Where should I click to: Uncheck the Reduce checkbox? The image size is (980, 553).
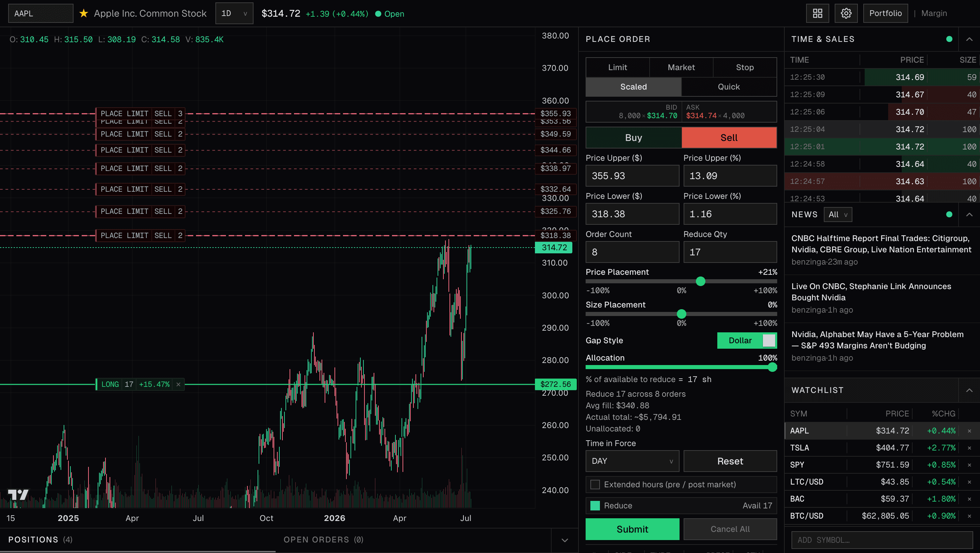595,506
